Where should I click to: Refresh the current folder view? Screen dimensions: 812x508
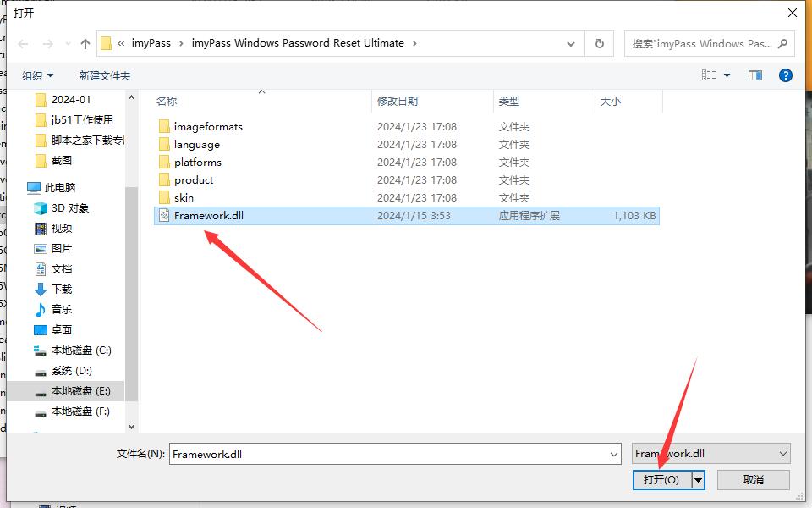click(x=599, y=44)
